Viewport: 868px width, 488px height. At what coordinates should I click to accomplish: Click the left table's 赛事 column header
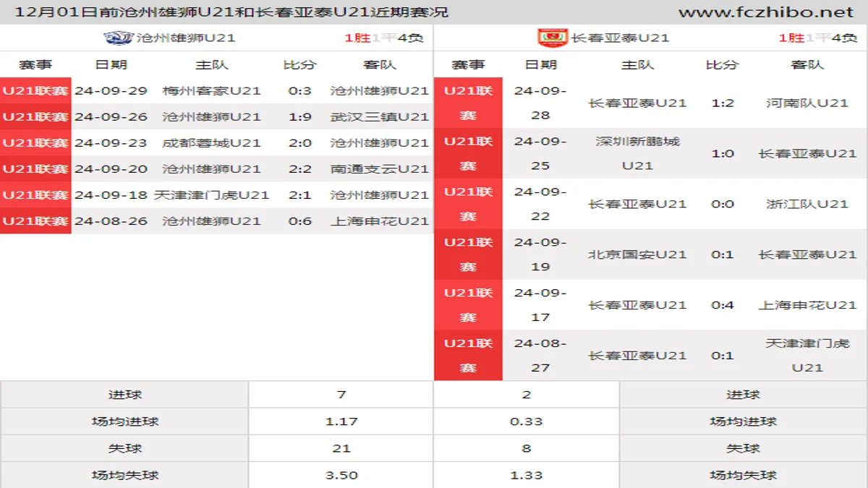pos(35,64)
